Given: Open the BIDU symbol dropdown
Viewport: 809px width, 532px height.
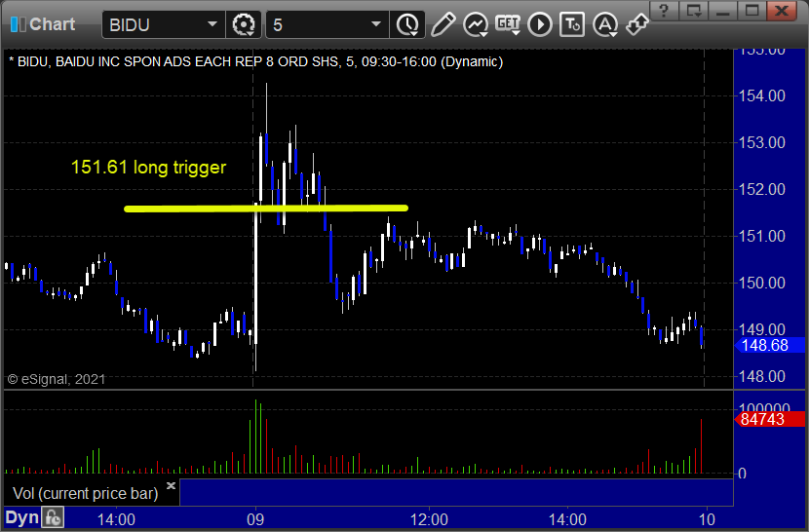Looking at the screenshot, I should (x=212, y=24).
